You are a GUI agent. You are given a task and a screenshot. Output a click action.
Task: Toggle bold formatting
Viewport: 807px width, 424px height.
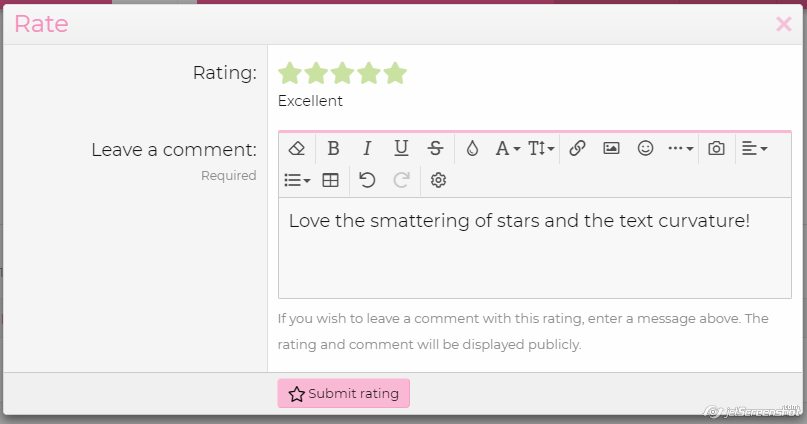click(333, 148)
